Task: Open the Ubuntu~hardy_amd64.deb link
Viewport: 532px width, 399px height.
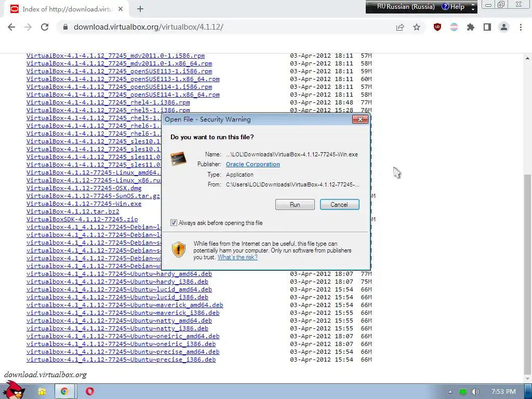Action: pyautogui.click(x=119, y=274)
